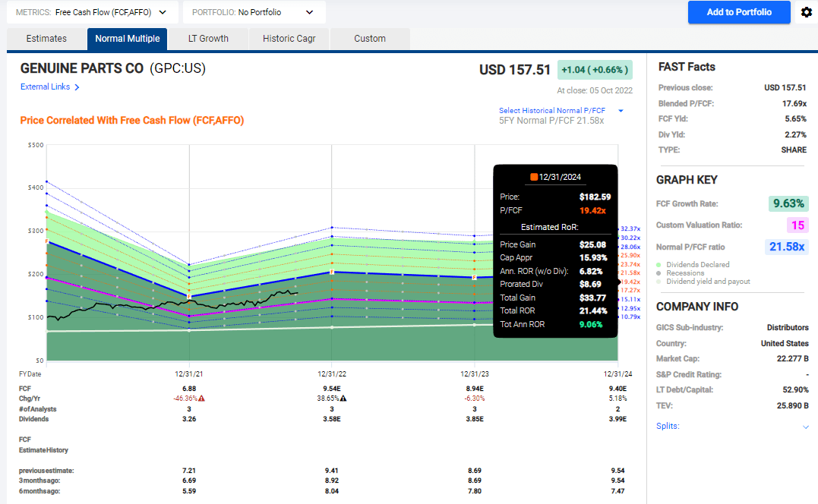Image resolution: width=818 pixels, height=504 pixels.
Task: Click orange square in 12/31/2024 tooltip
Action: (534, 177)
